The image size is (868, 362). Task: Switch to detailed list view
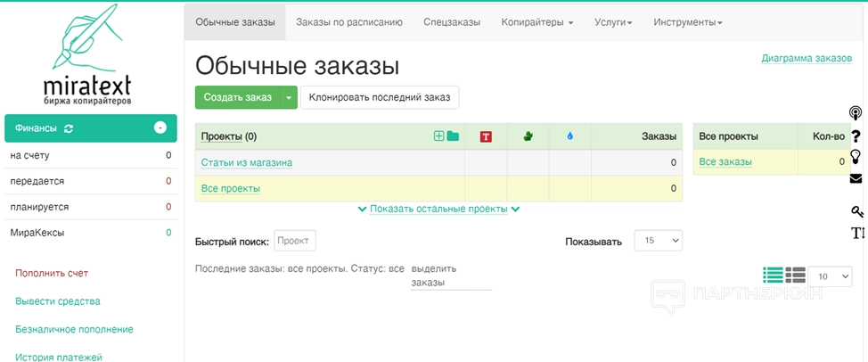coord(795,276)
